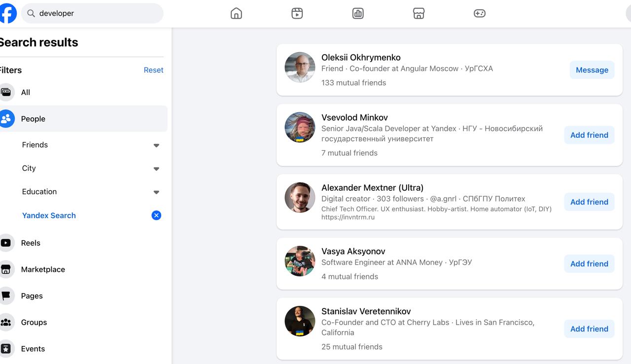Image resolution: width=631 pixels, height=364 pixels.
Task: Click the search magnifier icon
Action: [31, 13]
